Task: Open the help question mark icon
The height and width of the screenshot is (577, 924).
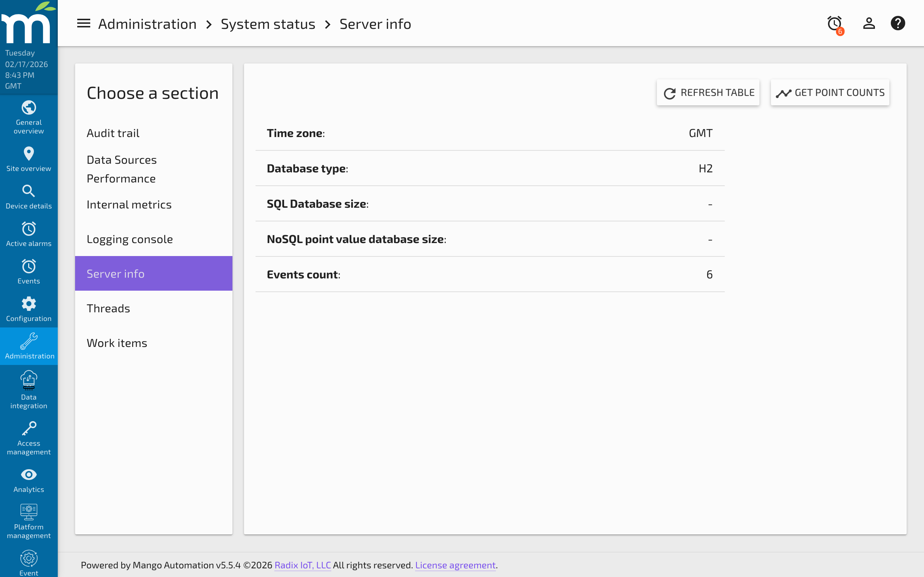Action: (x=898, y=23)
